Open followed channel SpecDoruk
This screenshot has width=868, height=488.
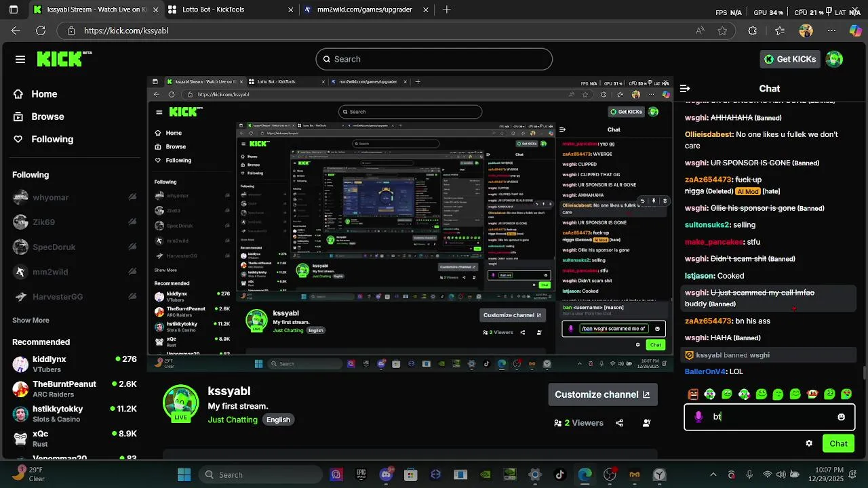click(x=75, y=247)
